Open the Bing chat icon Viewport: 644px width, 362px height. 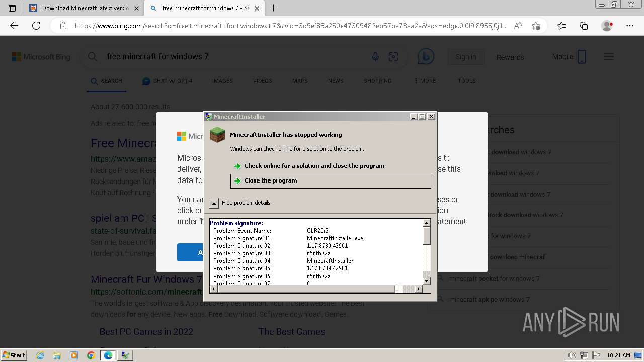[x=426, y=57]
